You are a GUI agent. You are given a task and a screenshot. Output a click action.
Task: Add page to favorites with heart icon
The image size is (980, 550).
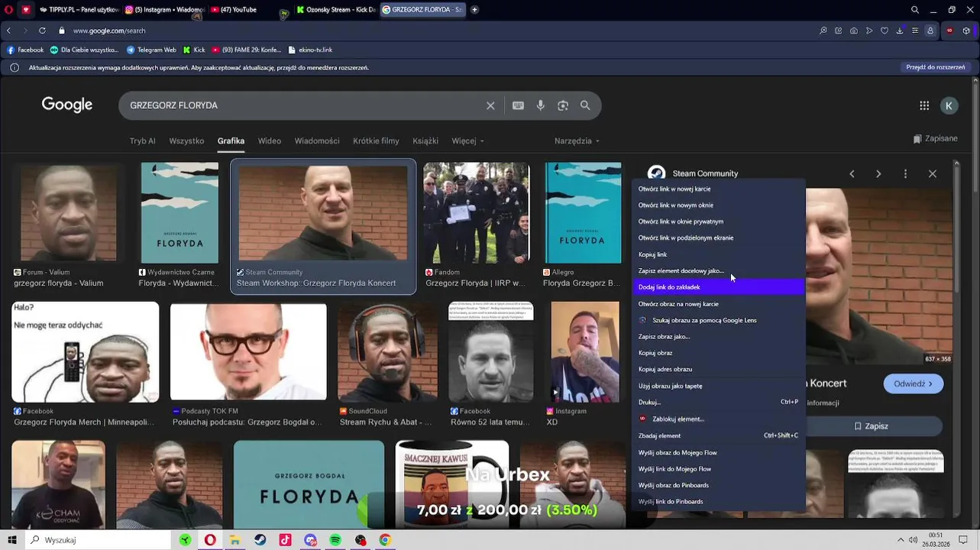coord(885,31)
